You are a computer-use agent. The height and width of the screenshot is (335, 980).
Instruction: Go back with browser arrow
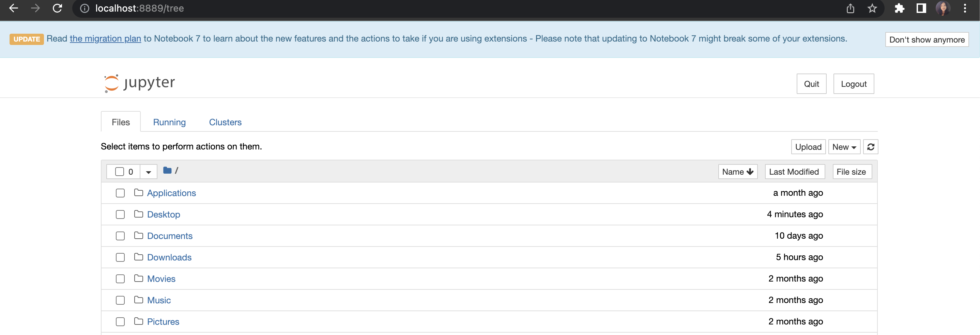[14, 8]
